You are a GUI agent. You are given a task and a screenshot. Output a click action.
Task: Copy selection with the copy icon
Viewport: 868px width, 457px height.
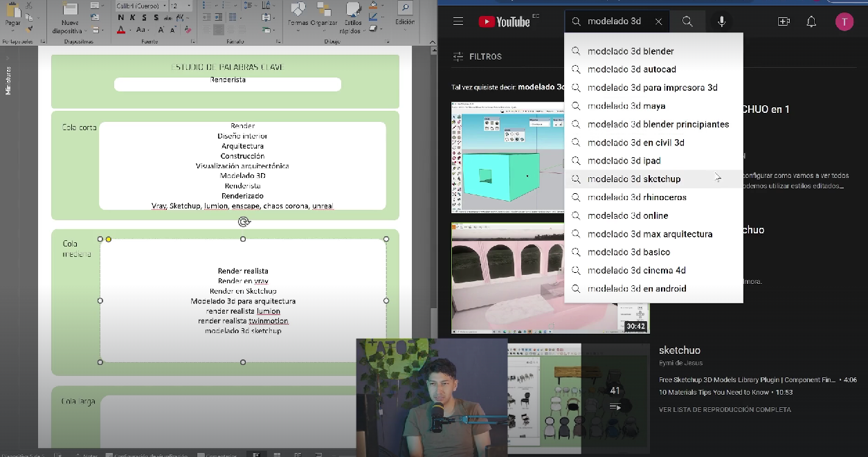tap(29, 17)
